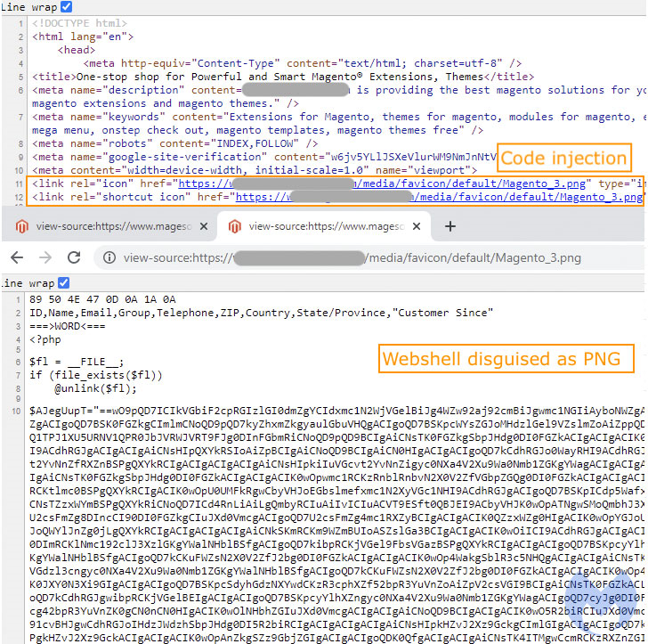Focus the address bar with Magento_3.png URL
The width and height of the screenshot is (648, 644).
click(x=368, y=257)
